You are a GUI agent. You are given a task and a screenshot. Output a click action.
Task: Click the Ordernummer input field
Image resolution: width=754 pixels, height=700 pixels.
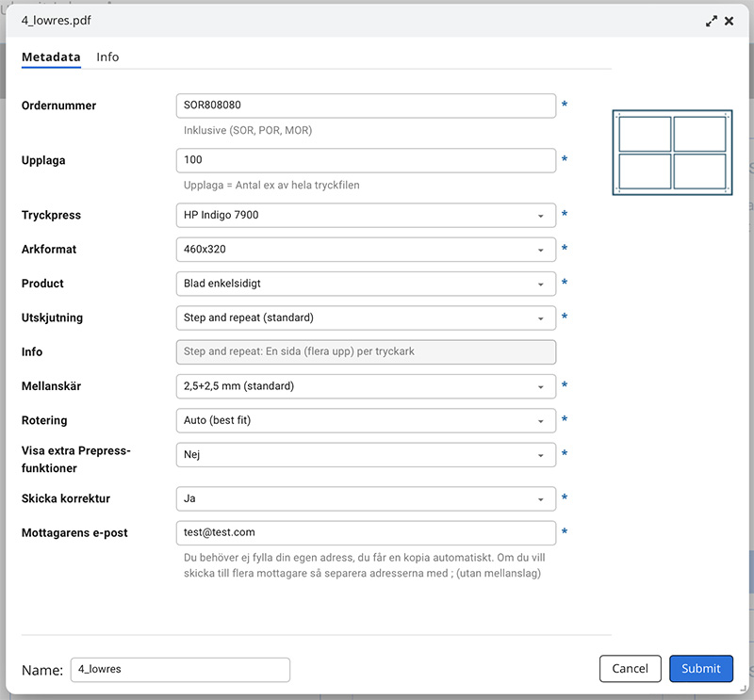point(366,106)
